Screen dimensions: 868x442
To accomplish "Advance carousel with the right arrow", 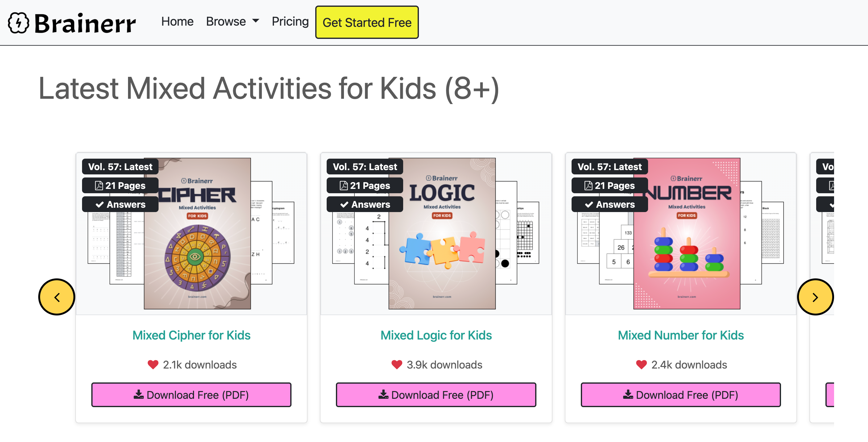I will 815,297.
